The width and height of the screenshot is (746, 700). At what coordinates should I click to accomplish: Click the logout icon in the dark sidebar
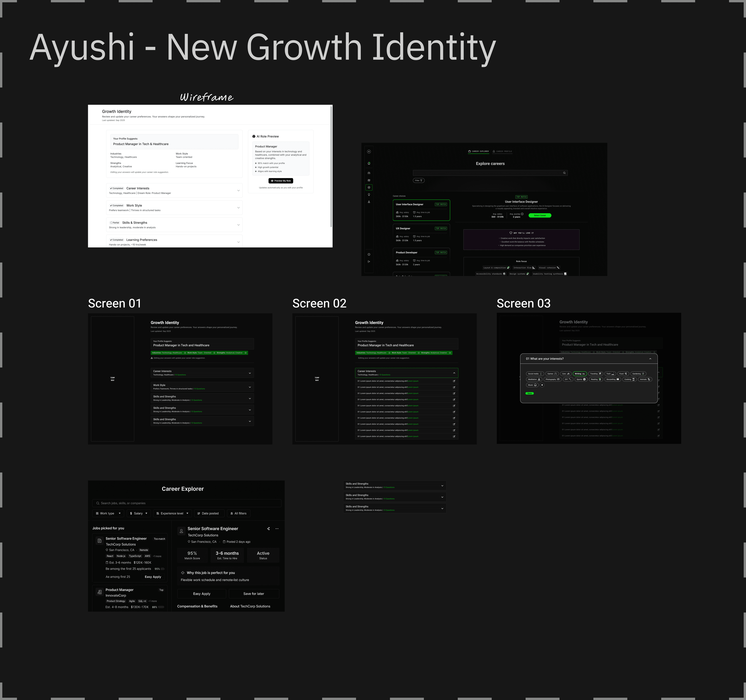click(x=369, y=262)
